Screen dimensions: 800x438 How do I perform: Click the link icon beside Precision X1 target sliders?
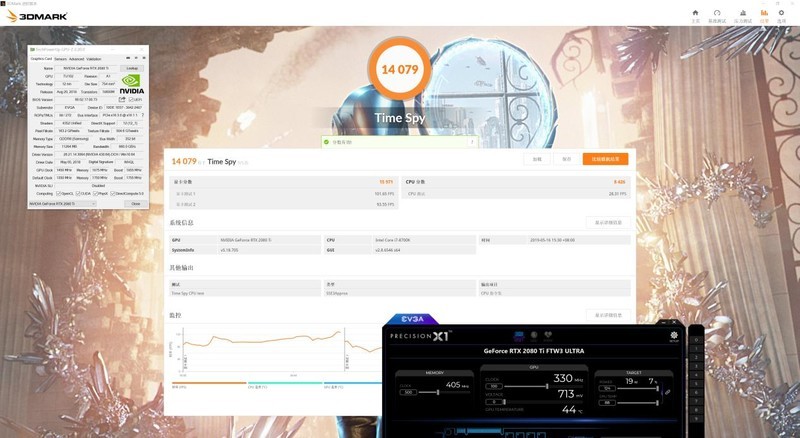(667, 392)
